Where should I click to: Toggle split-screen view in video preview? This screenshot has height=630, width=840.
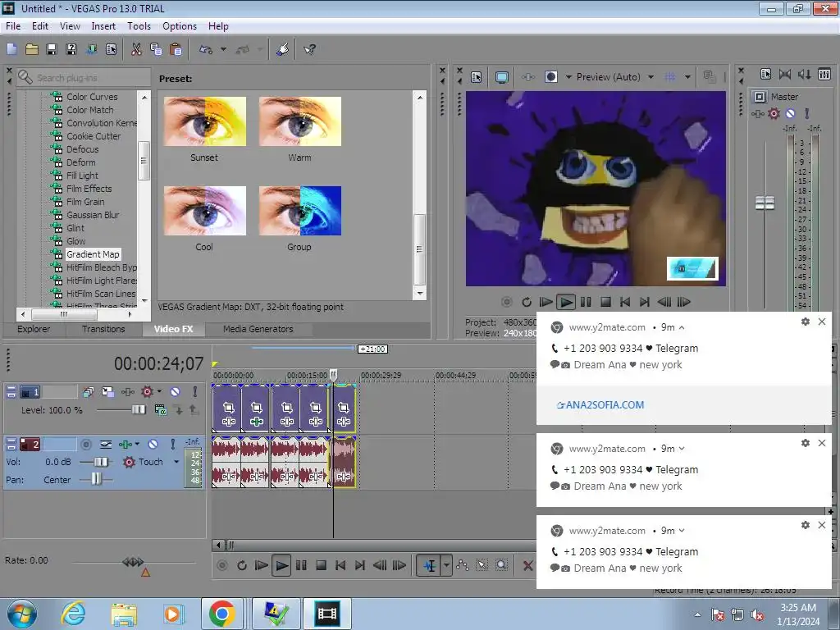(x=550, y=77)
